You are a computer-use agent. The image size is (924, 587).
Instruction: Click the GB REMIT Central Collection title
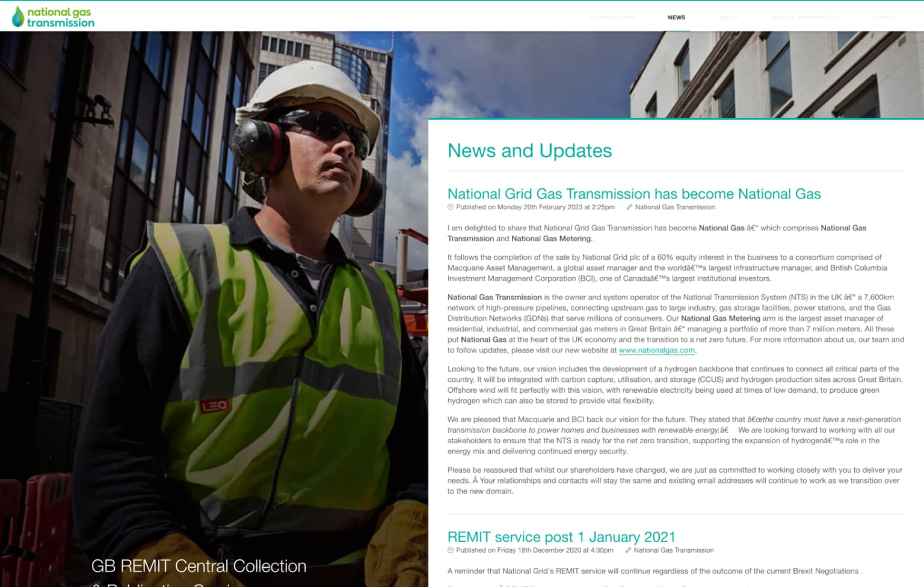(x=199, y=566)
